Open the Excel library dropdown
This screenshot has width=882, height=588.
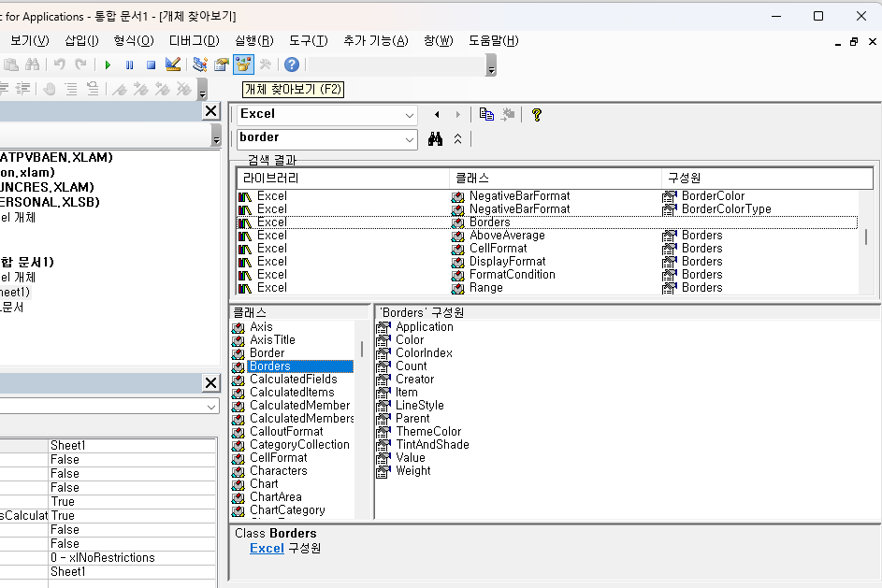410,115
